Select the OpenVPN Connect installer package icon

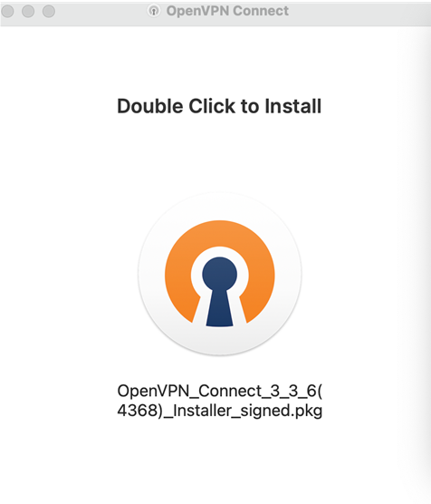point(220,274)
